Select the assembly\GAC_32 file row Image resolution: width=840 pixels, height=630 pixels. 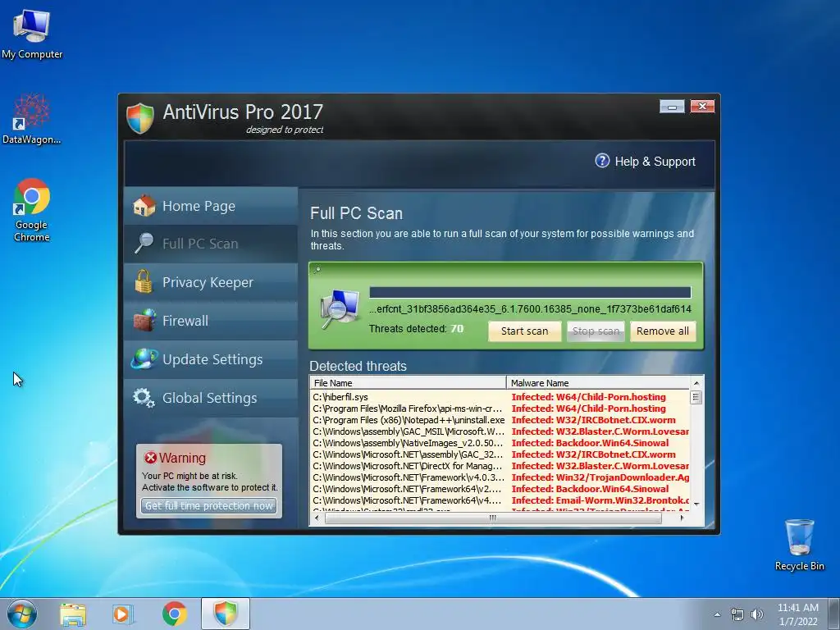click(x=500, y=454)
